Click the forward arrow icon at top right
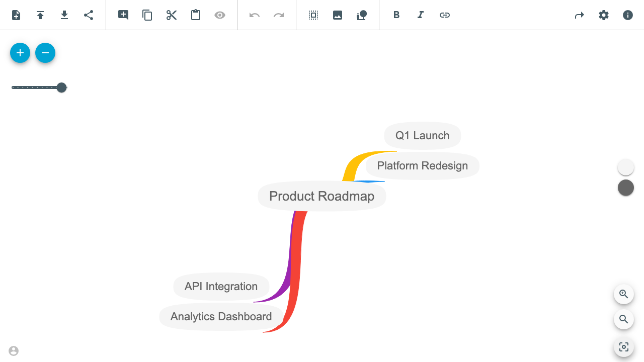The width and height of the screenshot is (644, 362). [x=580, y=15]
